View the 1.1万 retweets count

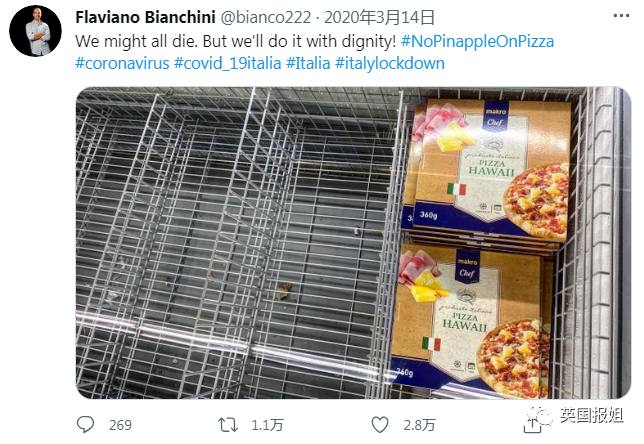(x=267, y=425)
